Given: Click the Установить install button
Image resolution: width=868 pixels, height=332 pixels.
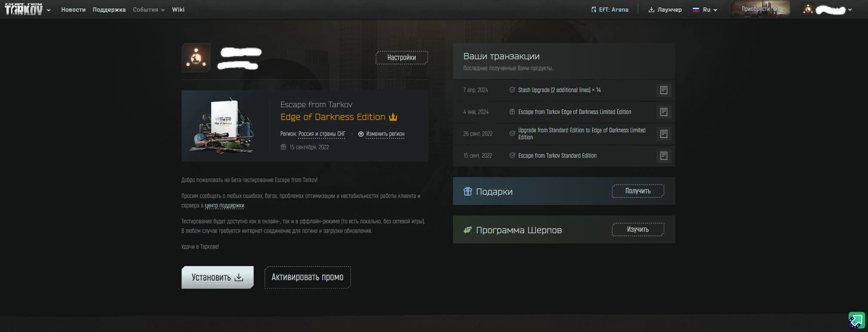Looking at the screenshot, I should pyautogui.click(x=218, y=277).
